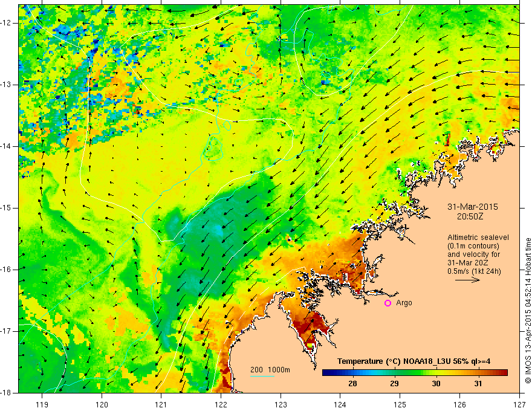Click the '(0.1m contours)' legend text
532x411 pixels.
pyautogui.click(x=473, y=246)
